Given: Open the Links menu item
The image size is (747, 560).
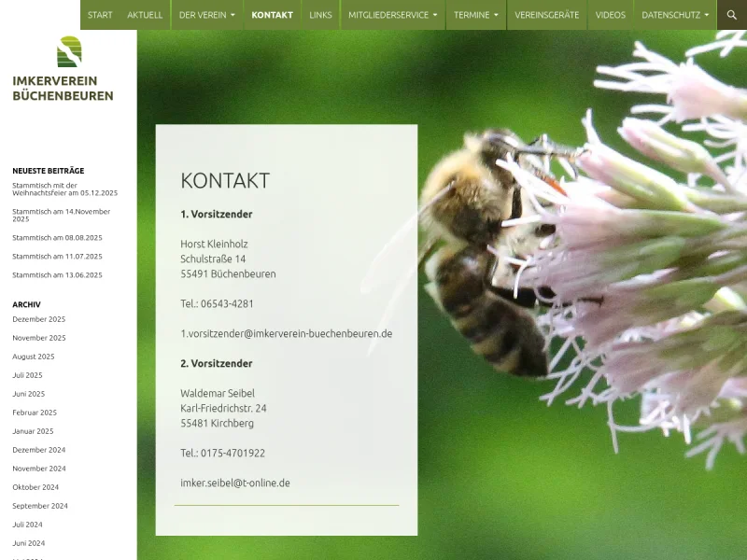Looking at the screenshot, I should coord(320,15).
